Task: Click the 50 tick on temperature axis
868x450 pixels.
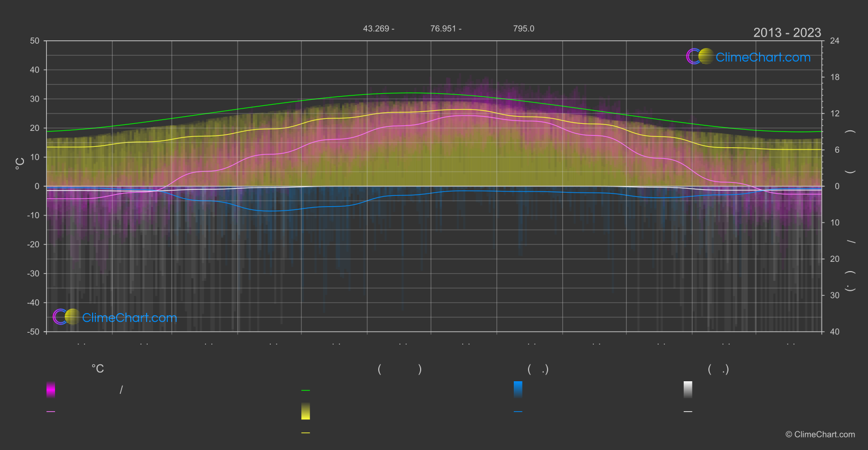Action: [35, 41]
